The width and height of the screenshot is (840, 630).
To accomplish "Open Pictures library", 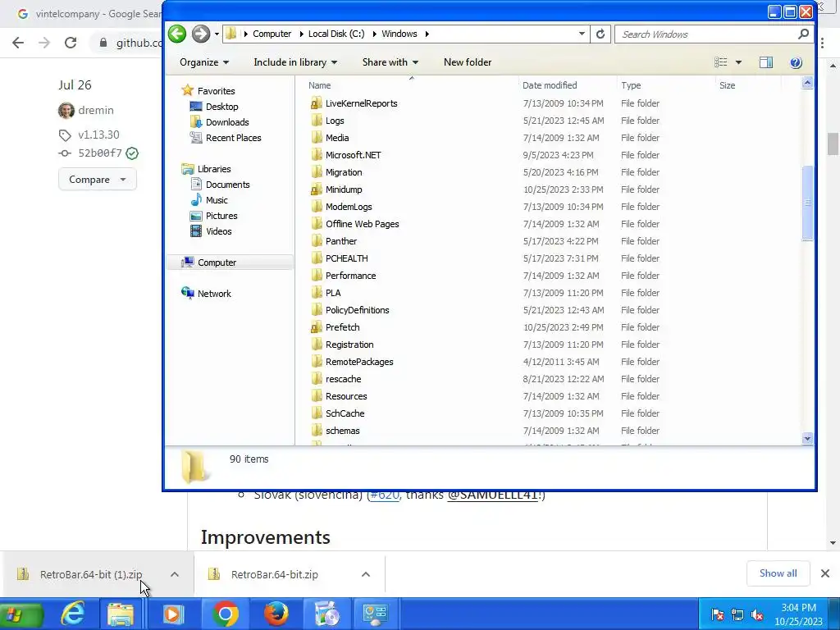I will [221, 216].
